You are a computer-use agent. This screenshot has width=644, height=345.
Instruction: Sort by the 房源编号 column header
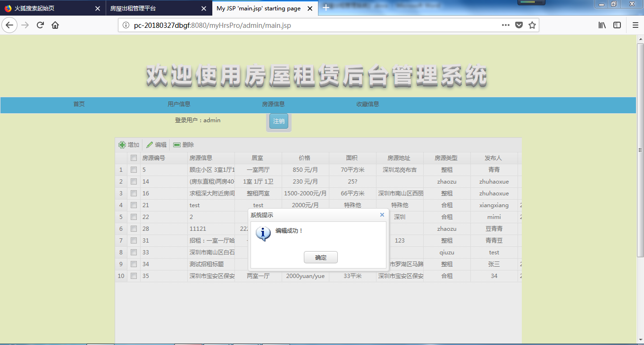[x=164, y=158]
